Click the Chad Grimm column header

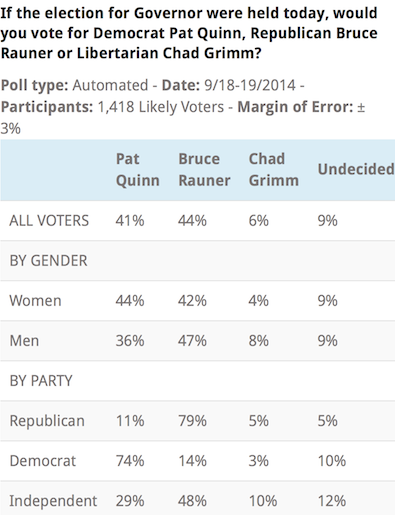pos(274,170)
